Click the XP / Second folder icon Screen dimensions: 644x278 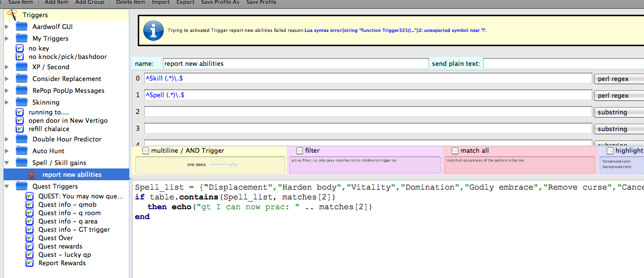coord(22,67)
